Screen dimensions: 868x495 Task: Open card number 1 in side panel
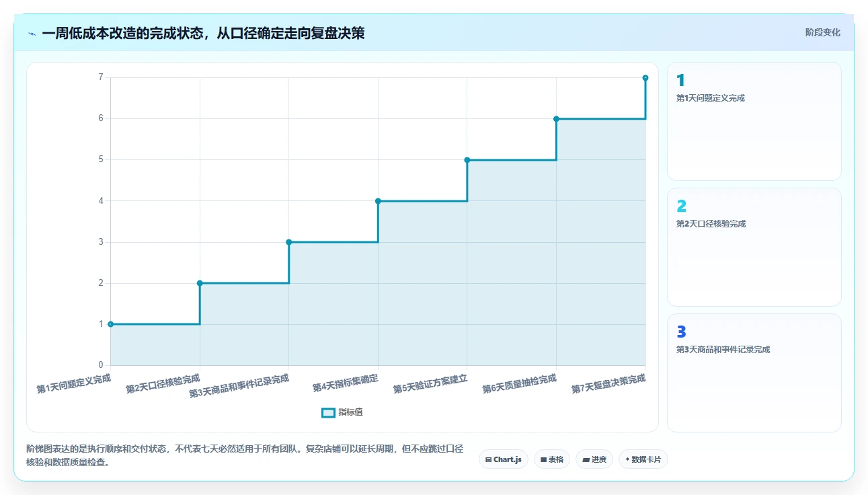(754, 122)
